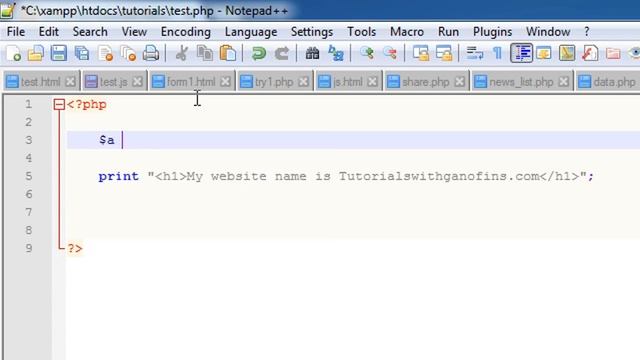Close the test.js tab
The height and width of the screenshot is (360, 640).
(138, 82)
